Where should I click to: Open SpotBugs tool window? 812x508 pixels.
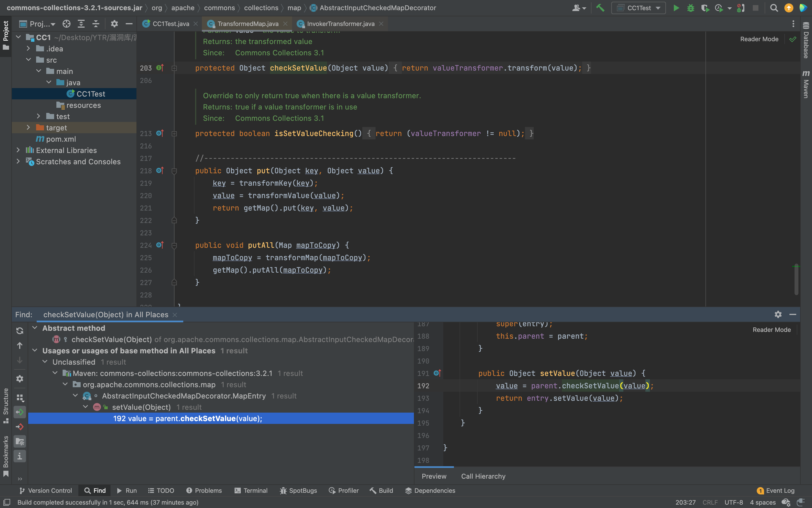(x=298, y=491)
